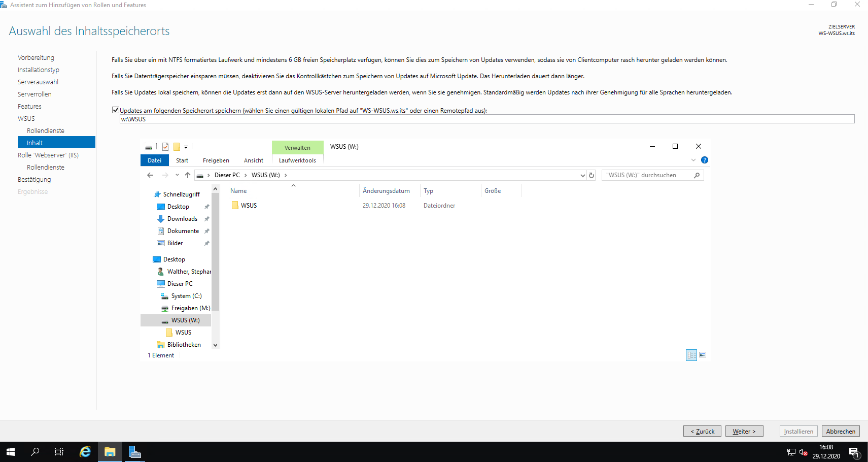
Task: Open the quick access toolbar customize dropdown
Action: 186,147
